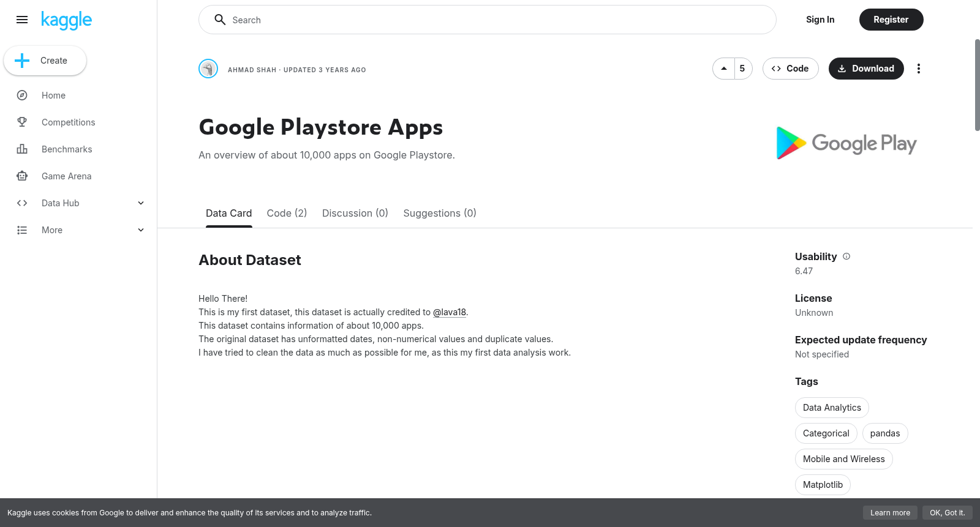Open the Discussion (0) tab
Image resolution: width=980 pixels, height=527 pixels.
point(355,213)
